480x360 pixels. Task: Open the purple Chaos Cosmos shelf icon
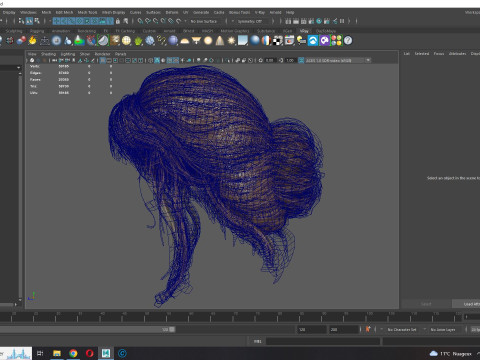(x=324, y=41)
